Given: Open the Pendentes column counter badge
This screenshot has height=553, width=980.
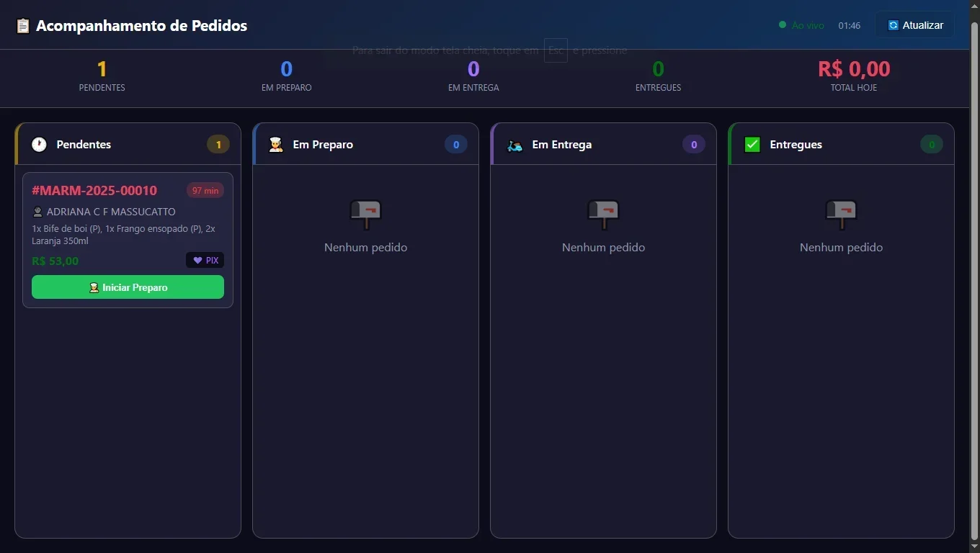Looking at the screenshot, I should [x=218, y=144].
